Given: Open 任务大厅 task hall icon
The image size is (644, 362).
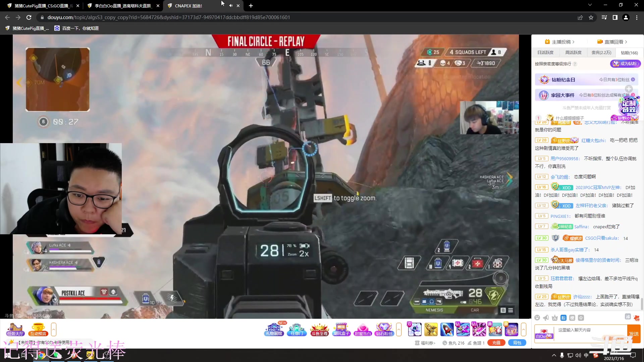Looking at the screenshot, I should click(15, 329).
